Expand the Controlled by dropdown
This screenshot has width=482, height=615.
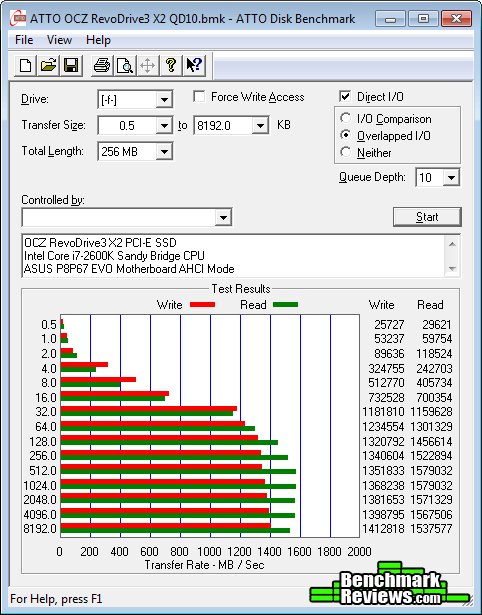[223, 217]
